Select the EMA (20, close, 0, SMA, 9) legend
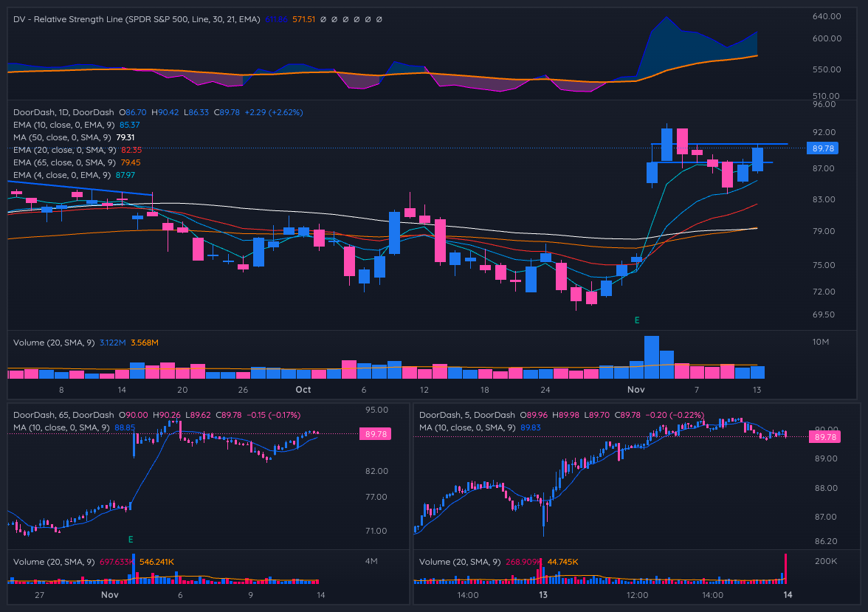Viewport: 868px width, 612px height. click(x=65, y=150)
